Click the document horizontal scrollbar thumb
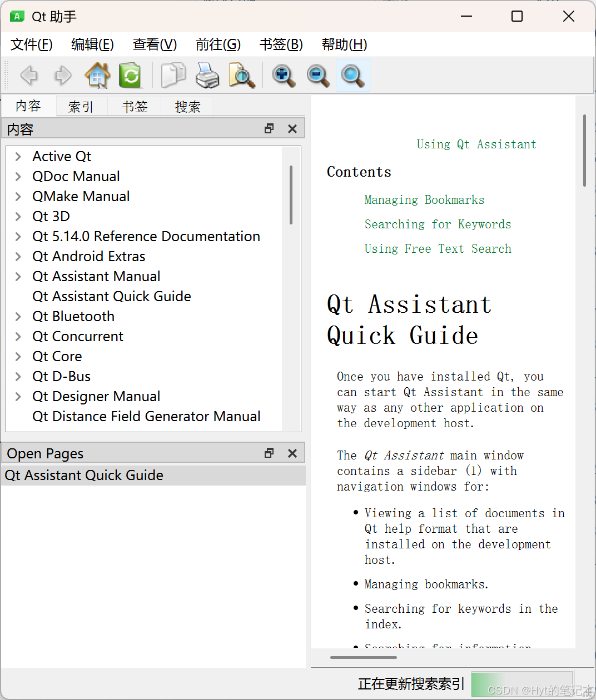Screen dimensions: 596x700 [364, 657]
